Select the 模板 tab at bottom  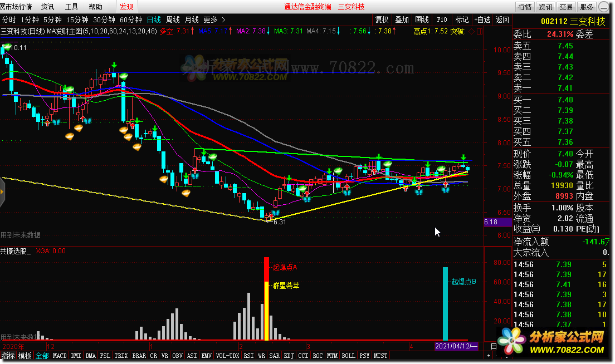pos(25,356)
